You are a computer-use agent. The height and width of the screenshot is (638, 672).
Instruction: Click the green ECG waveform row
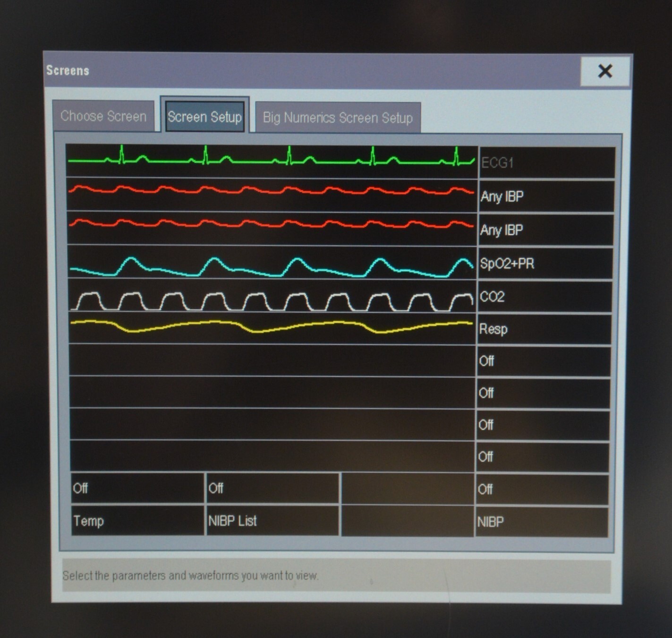click(x=272, y=162)
